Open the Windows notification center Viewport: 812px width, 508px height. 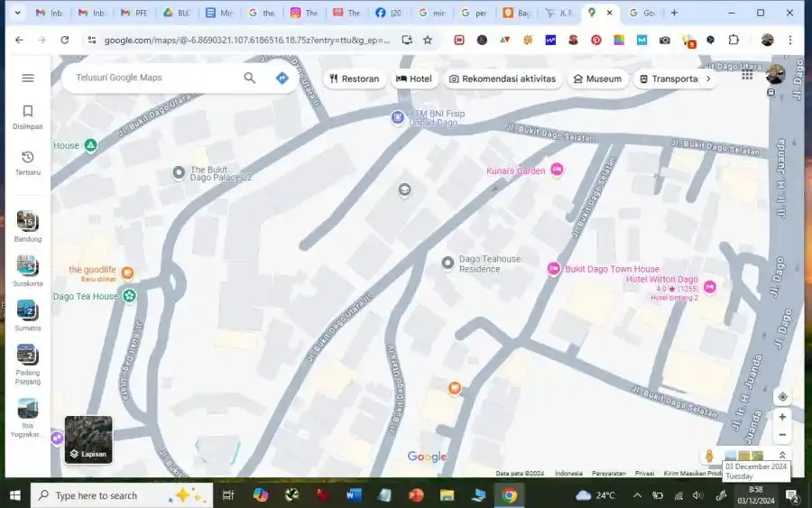point(792,495)
